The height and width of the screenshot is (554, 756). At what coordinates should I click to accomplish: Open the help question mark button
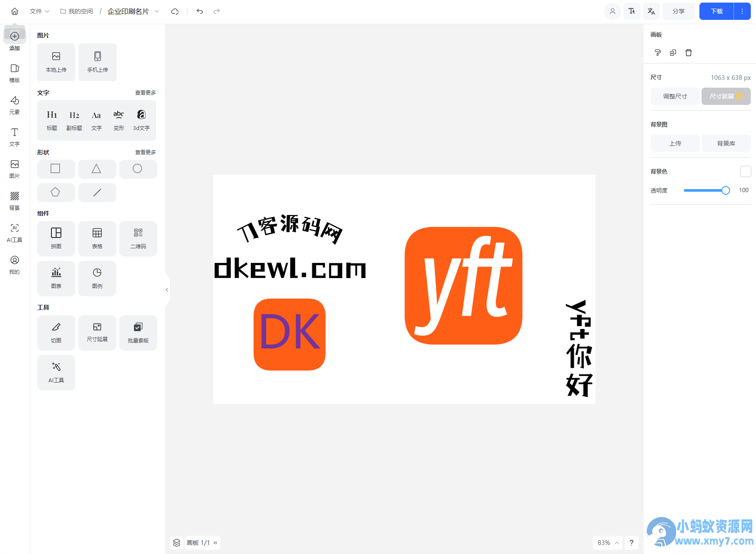click(632, 543)
